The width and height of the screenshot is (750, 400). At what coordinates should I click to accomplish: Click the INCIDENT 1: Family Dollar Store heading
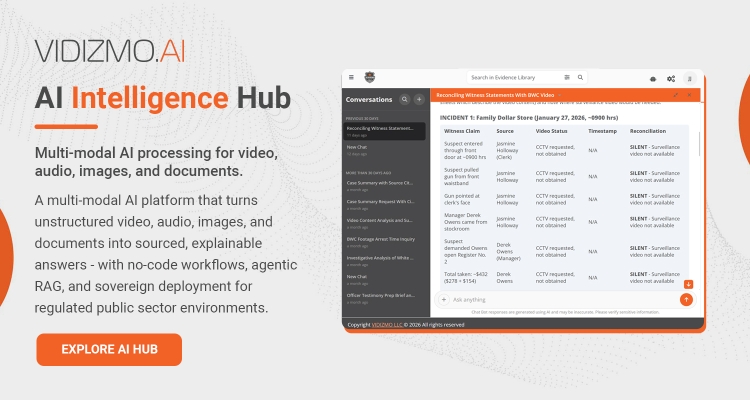click(x=529, y=117)
